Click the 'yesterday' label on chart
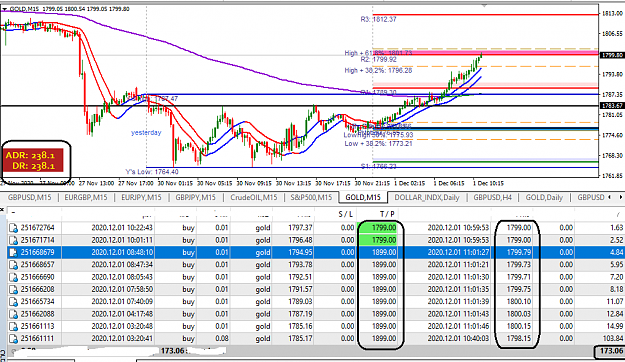 146,132
